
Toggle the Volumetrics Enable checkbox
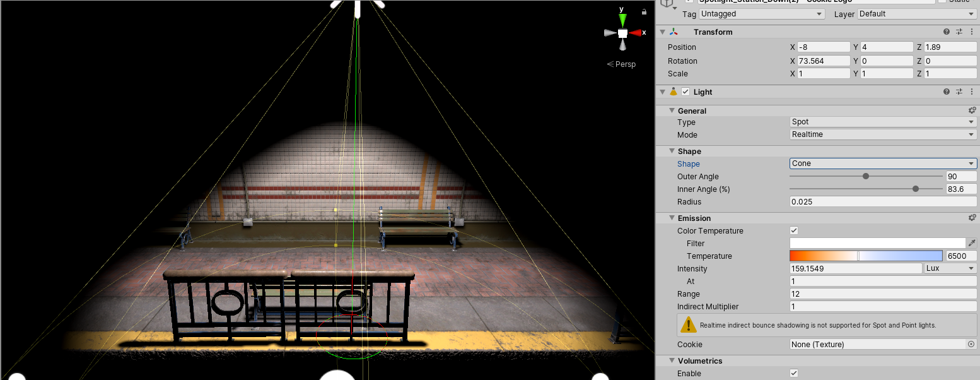pyautogui.click(x=794, y=373)
